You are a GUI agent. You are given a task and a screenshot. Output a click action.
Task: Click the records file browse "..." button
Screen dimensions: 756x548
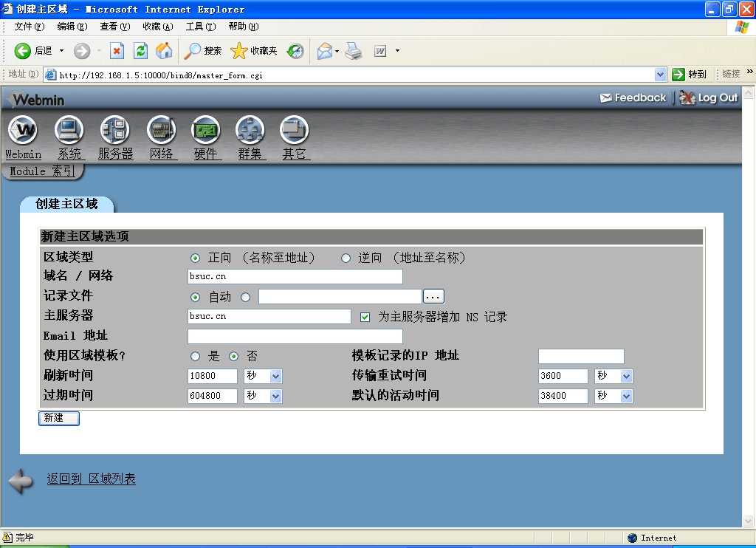click(433, 297)
